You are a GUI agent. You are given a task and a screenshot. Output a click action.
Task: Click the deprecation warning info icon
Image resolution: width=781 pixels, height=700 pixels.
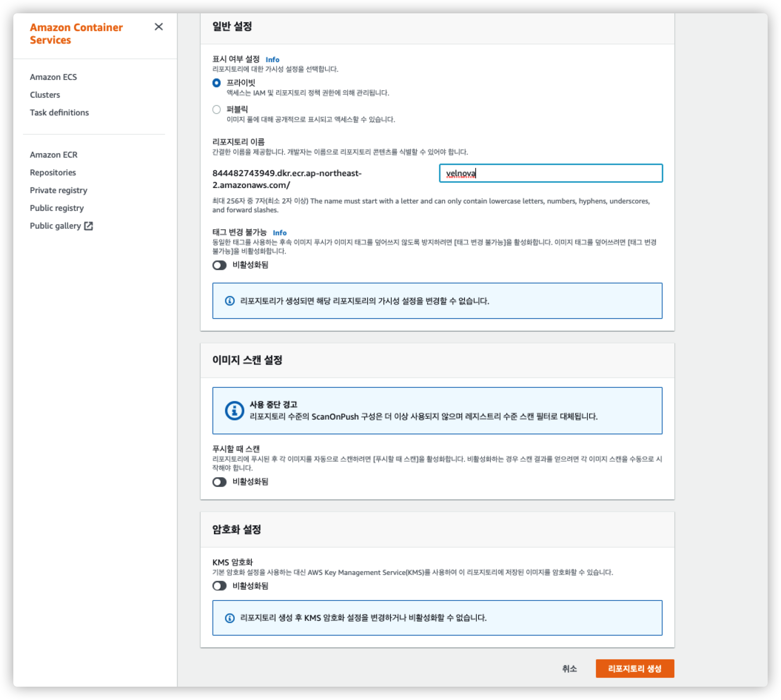pos(234,410)
